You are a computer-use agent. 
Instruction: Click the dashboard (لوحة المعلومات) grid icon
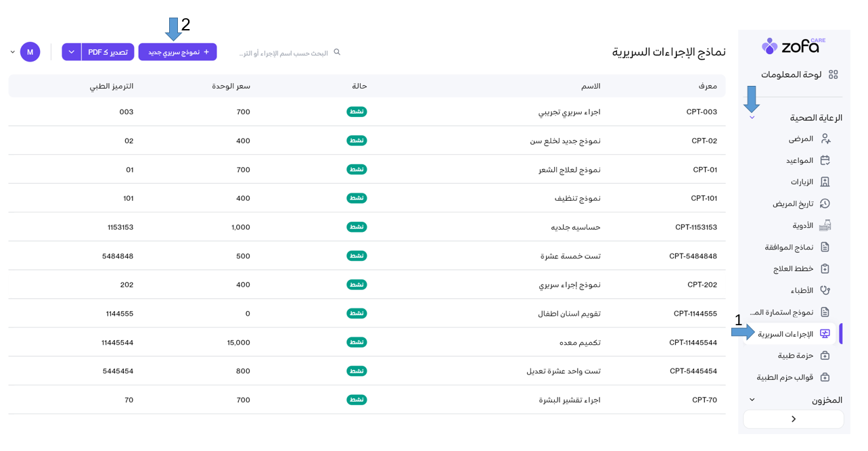[833, 74]
